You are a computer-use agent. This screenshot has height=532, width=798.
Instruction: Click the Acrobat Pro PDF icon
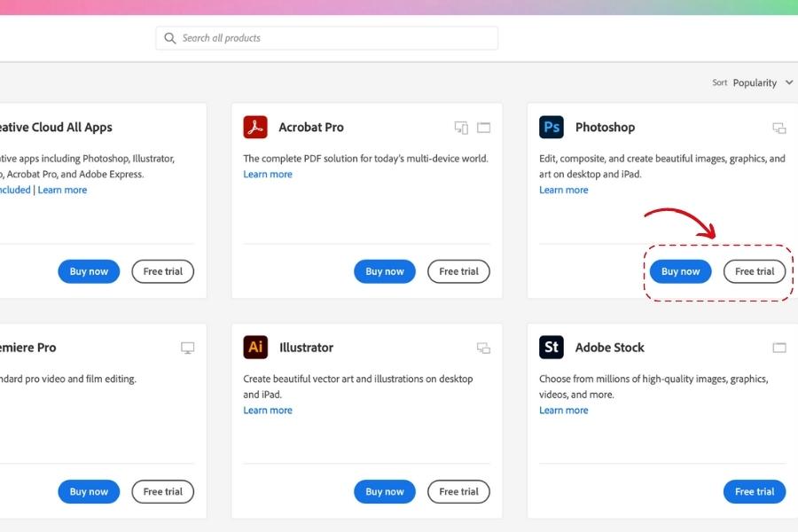coord(255,127)
